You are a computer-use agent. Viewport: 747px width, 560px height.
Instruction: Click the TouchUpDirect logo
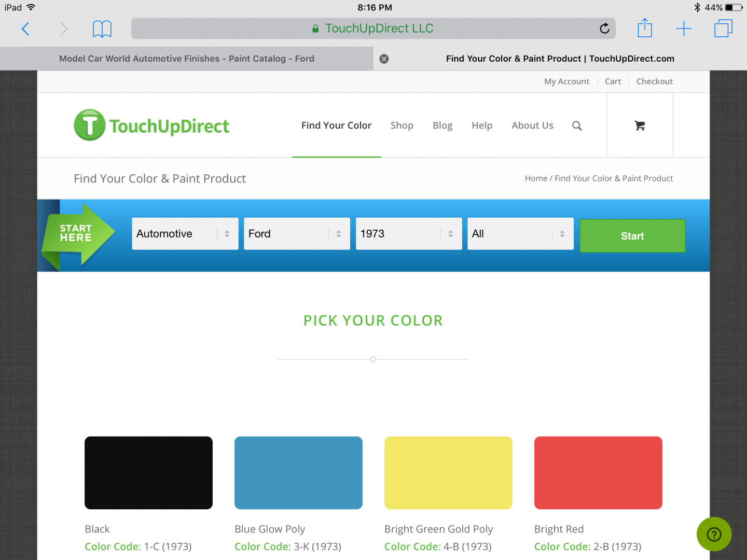click(151, 125)
